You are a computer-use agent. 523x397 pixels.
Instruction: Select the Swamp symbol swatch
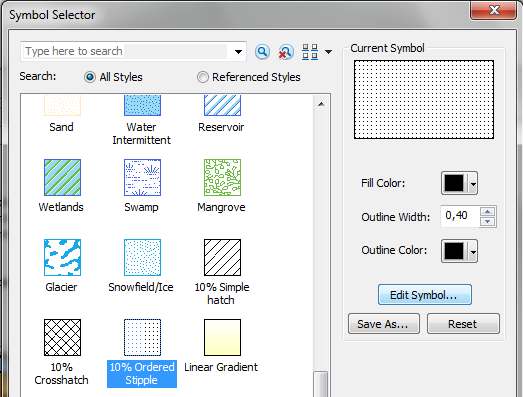tap(142, 177)
